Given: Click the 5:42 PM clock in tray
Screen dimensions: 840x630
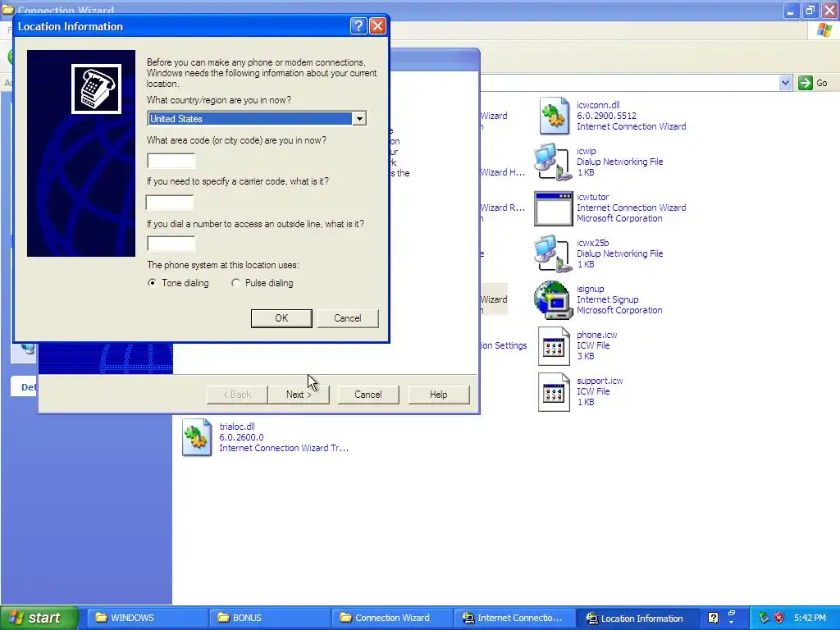Looking at the screenshot, I should click(x=810, y=618).
